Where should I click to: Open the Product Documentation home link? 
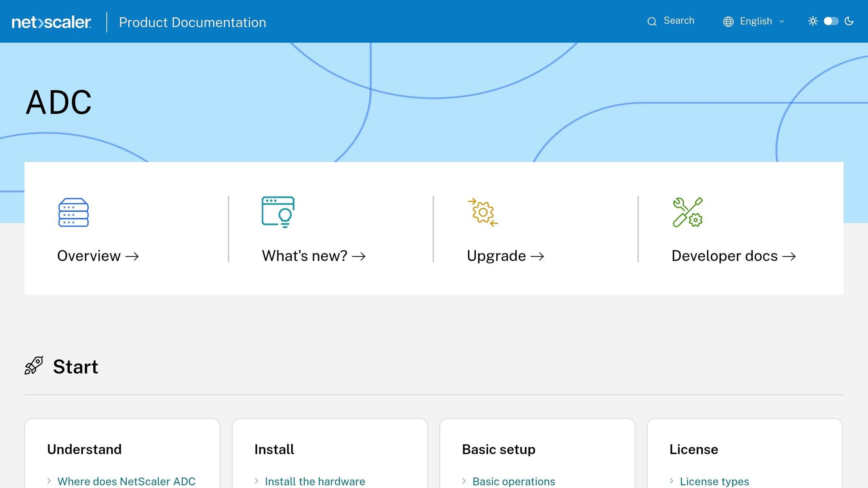pos(192,22)
